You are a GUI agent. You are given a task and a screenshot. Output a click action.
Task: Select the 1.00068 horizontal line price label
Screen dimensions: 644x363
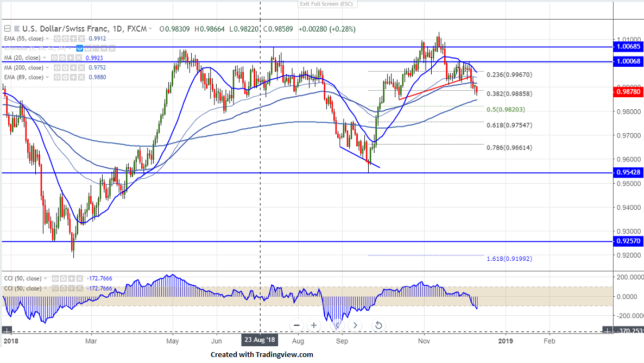(x=628, y=61)
